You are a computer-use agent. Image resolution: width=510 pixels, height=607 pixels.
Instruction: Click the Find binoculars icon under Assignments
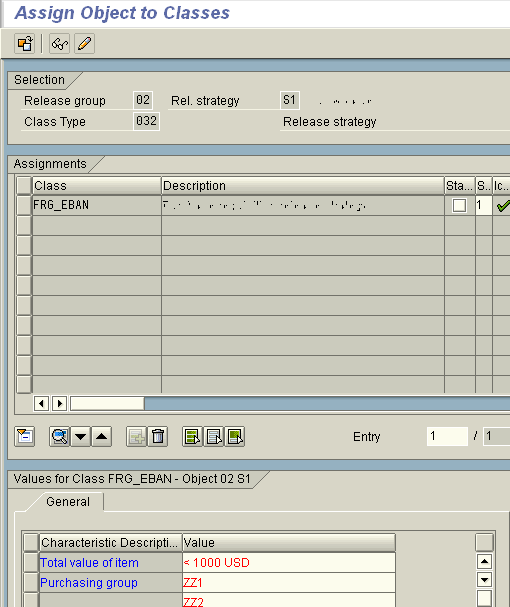pos(60,437)
